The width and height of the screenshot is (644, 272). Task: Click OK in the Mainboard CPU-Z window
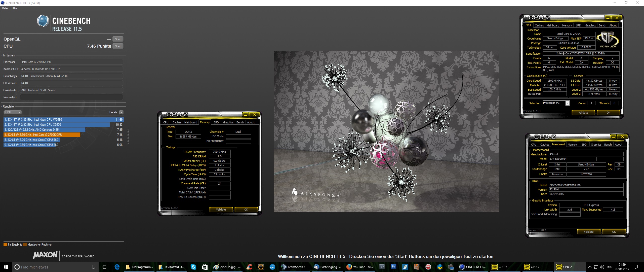[614, 232]
